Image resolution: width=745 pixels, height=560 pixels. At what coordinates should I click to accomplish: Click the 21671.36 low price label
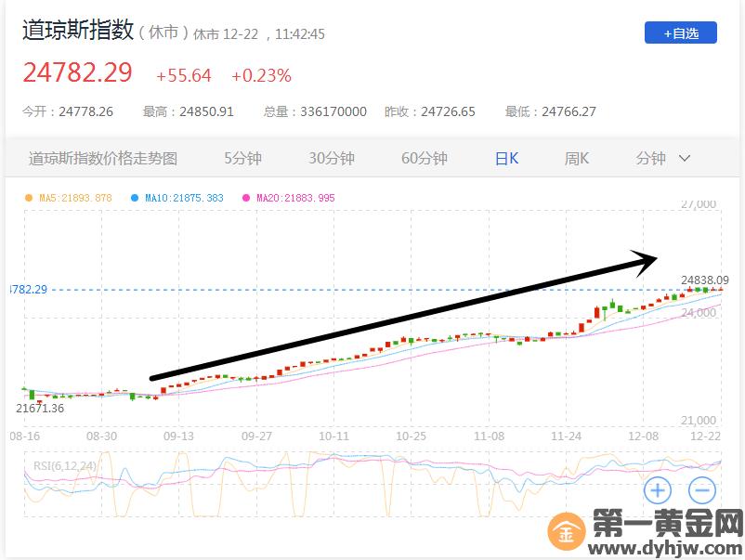click(40, 408)
